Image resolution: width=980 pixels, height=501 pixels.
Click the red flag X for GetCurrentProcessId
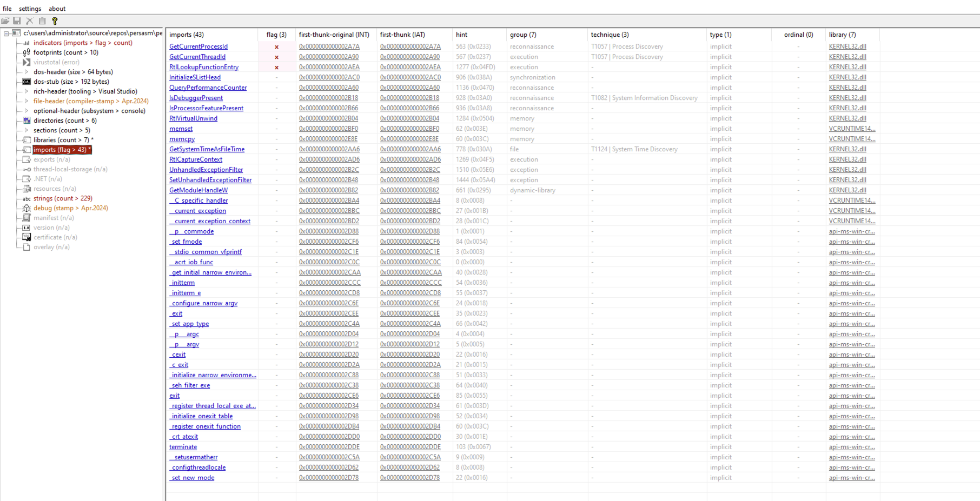276,47
